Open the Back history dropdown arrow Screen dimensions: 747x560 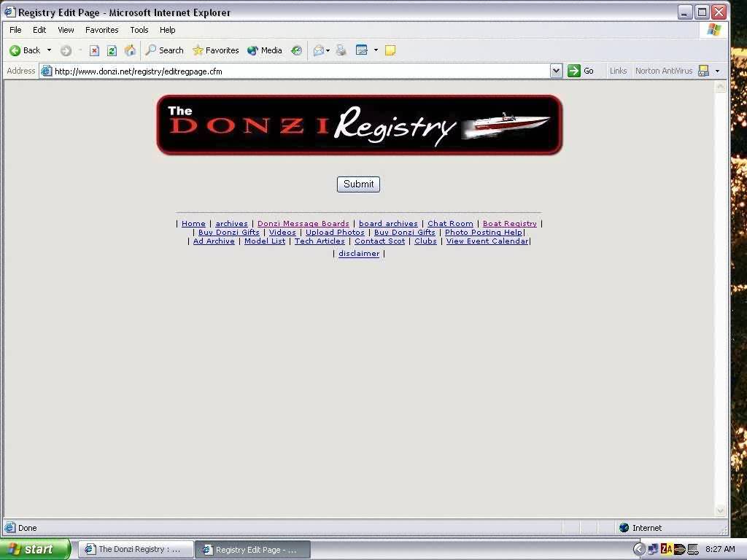(x=49, y=50)
